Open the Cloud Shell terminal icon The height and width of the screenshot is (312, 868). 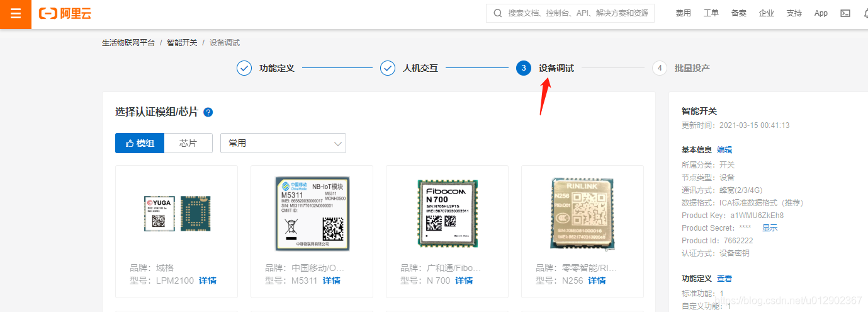click(x=845, y=13)
